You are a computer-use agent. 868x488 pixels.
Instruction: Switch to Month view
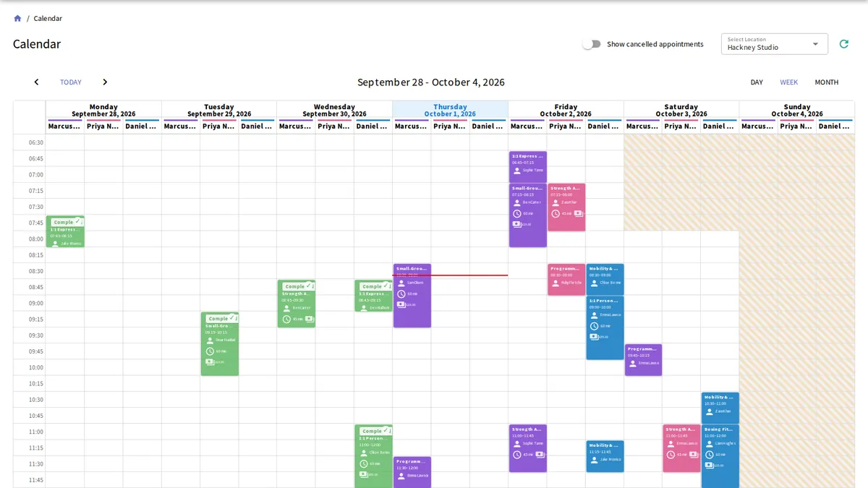pyautogui.click(x=827, y=82)
